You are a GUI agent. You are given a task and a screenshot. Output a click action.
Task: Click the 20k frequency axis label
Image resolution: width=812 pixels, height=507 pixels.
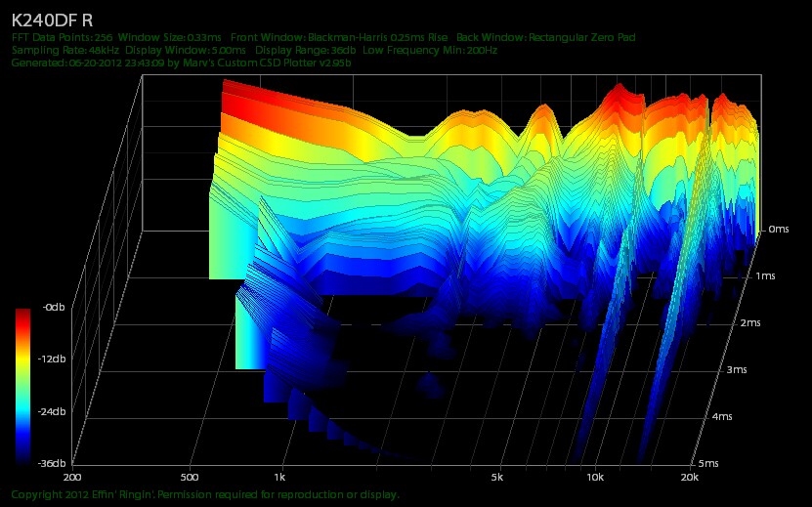(x=689, y=477)
